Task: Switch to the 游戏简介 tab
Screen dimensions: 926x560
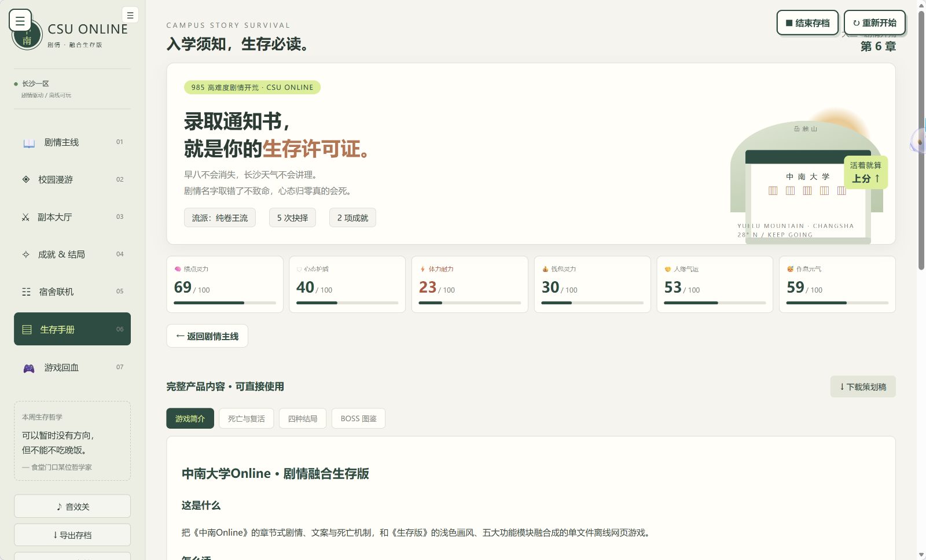Action: [x=190, y=418]
